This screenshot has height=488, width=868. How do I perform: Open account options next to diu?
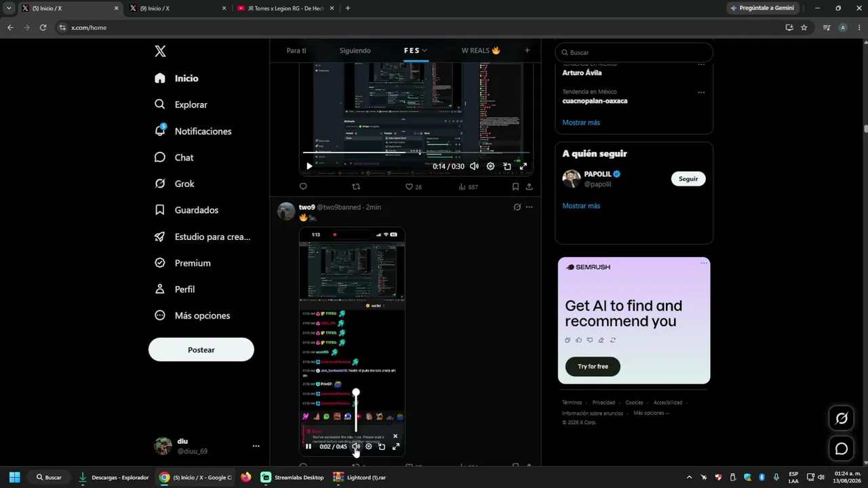[256, 446]
